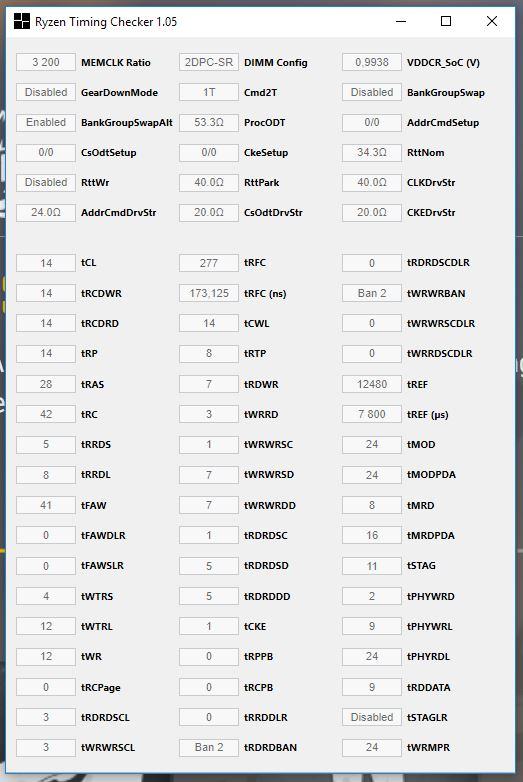523x782 pixels.
Task: Click the tCKE label text
Action: 255,626
